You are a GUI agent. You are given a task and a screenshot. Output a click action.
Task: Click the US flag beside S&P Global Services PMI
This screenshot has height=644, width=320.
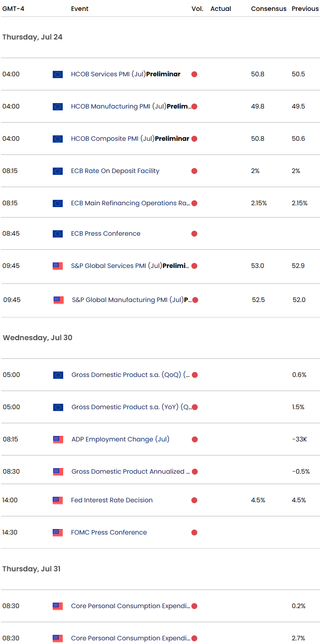click(58, 266)
